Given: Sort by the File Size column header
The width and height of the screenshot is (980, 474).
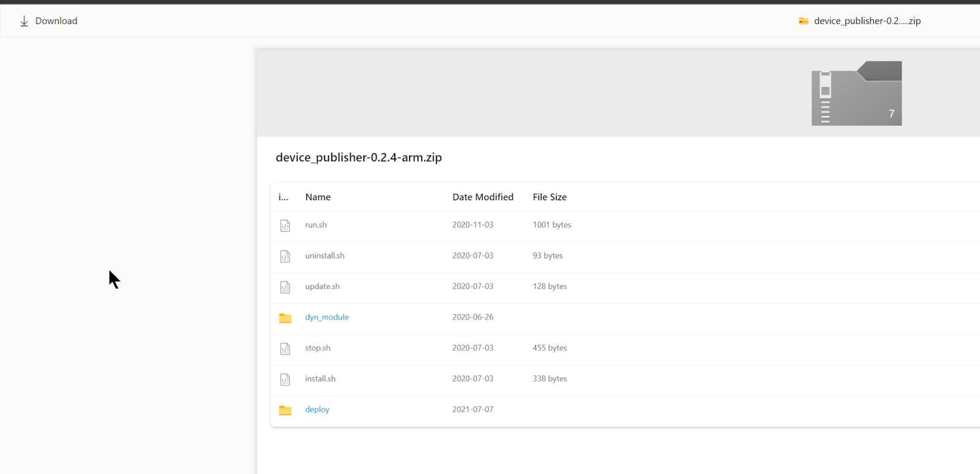Looking at the screenshot, I should (549, 197).
